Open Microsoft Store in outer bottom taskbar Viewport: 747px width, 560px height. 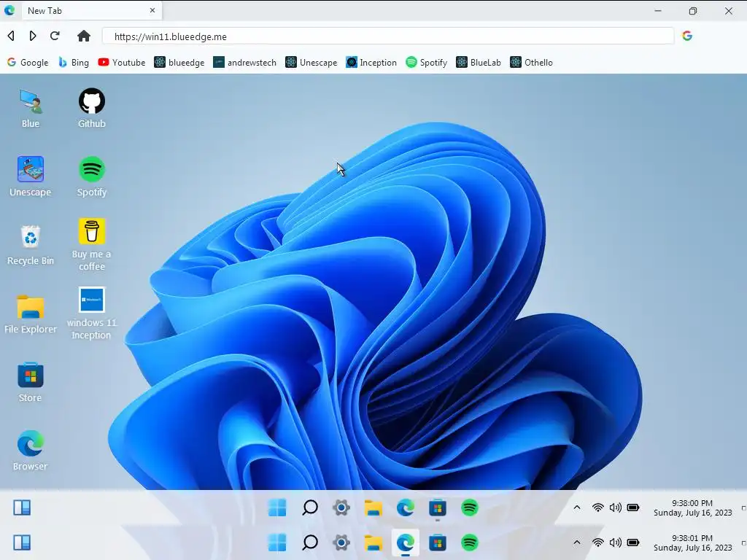[x=438, y=542]
